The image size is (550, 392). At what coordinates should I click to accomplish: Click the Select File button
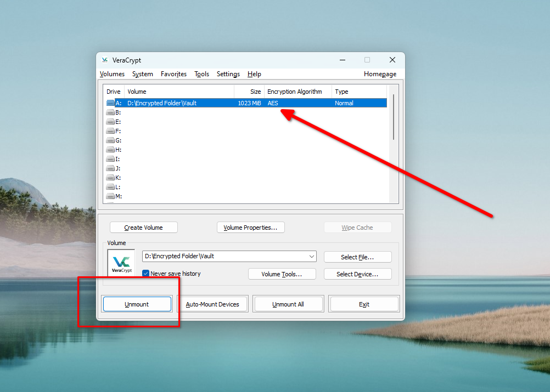tap(357, 257)
